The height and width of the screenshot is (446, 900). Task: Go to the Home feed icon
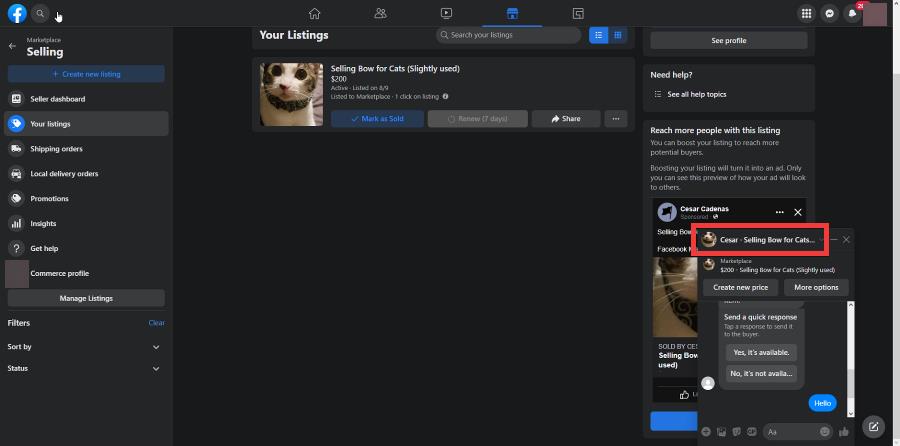(x=314, y=13)
